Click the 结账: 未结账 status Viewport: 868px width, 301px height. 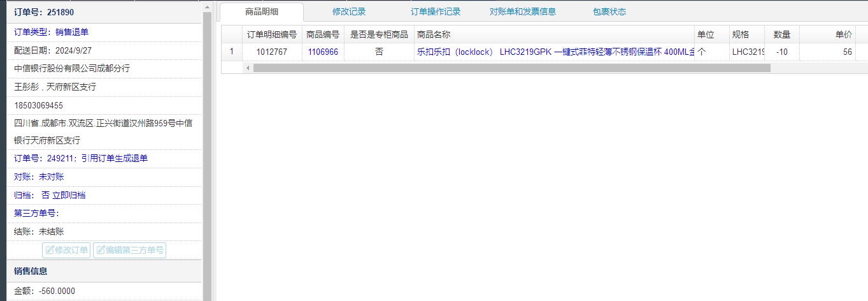pos(39,231)
